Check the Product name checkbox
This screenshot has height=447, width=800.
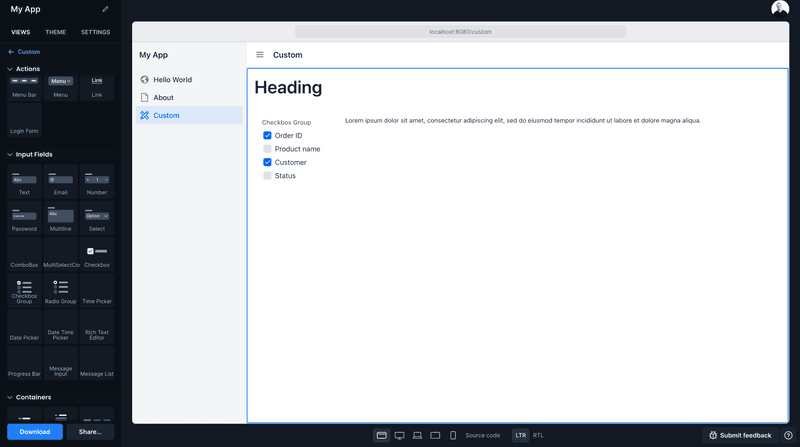[x=267, y=149]
